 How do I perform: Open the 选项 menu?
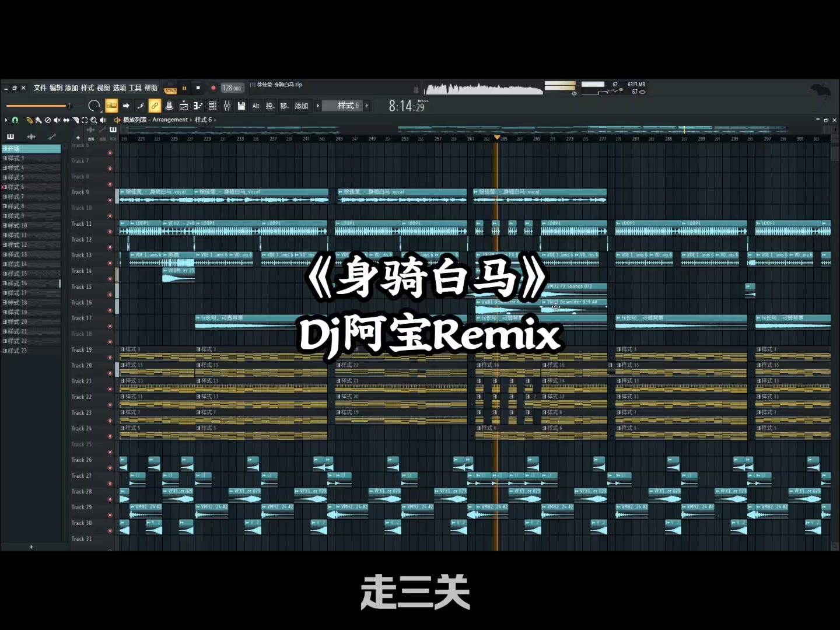click(119, 88)
